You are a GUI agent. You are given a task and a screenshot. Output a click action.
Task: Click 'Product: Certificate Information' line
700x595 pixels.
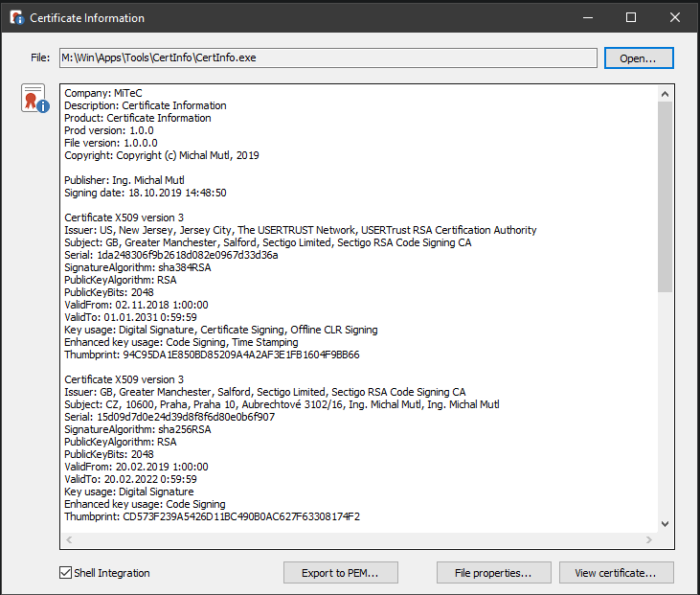pos(138,118)
